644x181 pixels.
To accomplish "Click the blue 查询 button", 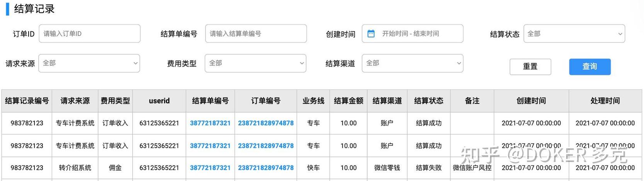I will pyautogui.click(x=590, y=67).
